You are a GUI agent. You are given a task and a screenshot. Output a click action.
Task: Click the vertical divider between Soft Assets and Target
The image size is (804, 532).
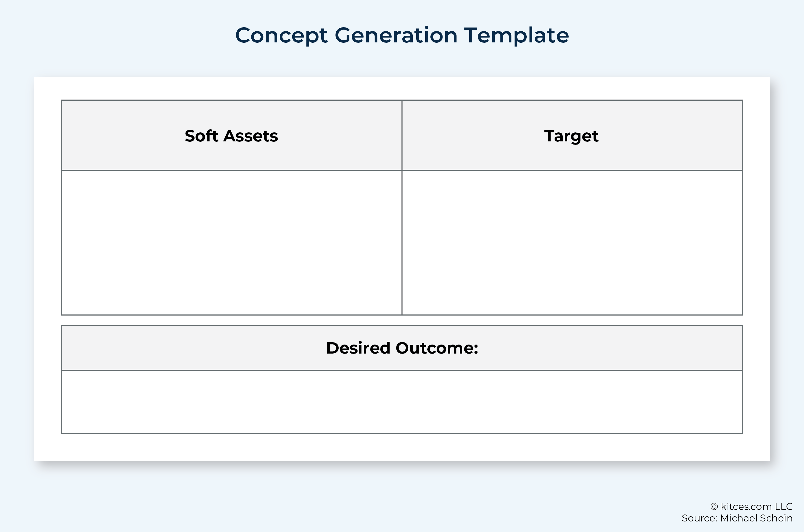pos(402,208)
